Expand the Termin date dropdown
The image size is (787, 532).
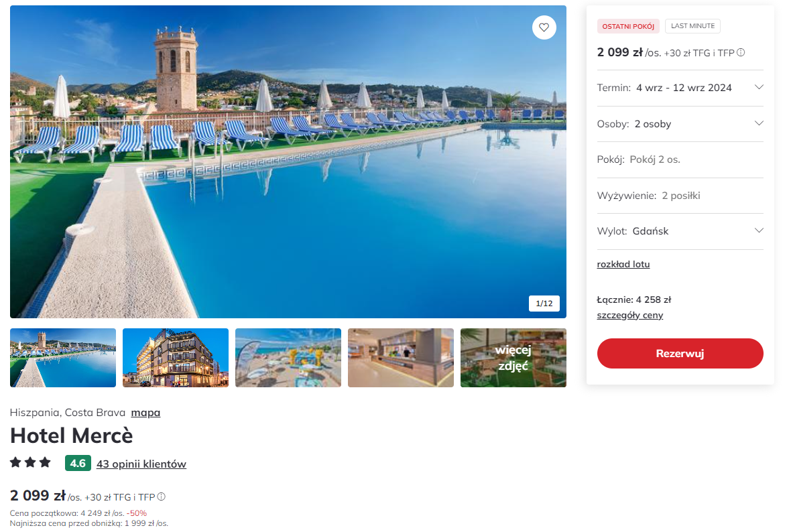[680, 88]
